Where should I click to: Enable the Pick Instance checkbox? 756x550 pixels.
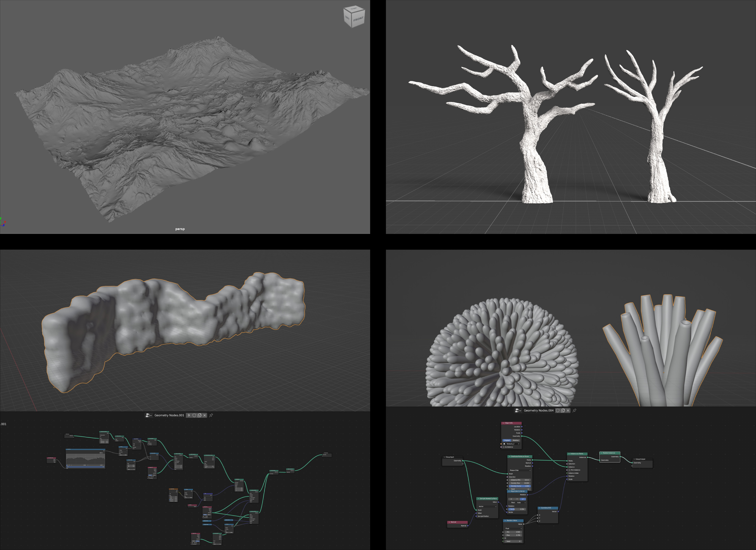569,470
